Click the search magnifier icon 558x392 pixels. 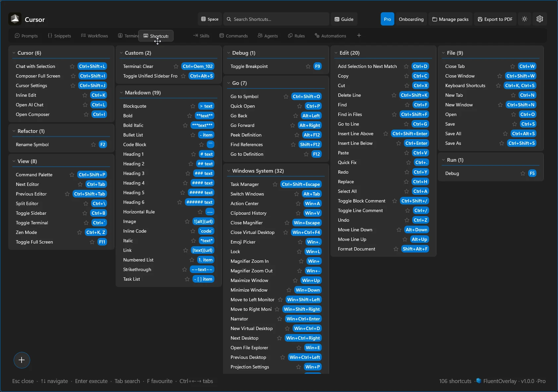pyautogui.click(x=229, y=19)
